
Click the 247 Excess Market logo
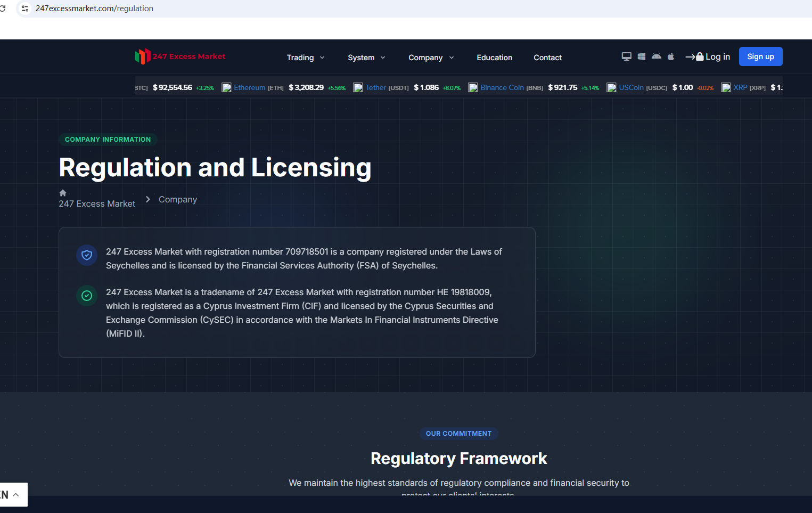click(180, 56)
